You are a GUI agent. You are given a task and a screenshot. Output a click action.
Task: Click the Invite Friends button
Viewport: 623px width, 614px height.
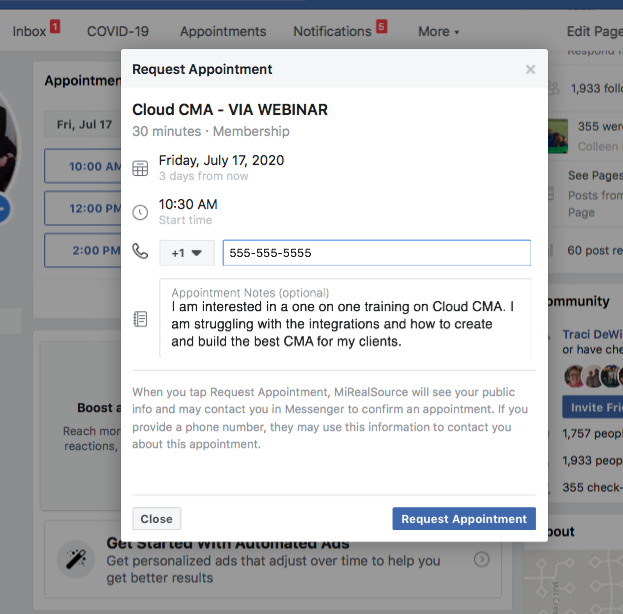click(593, 407)
